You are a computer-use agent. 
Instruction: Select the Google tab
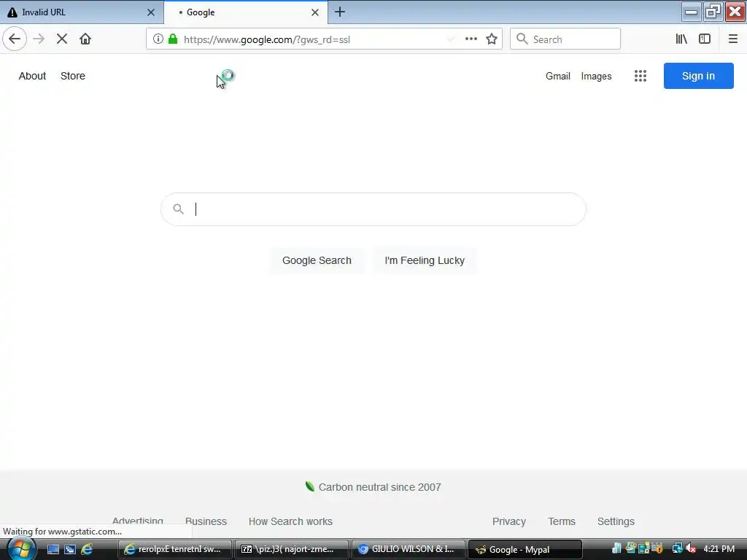click(x=245, y=12)
